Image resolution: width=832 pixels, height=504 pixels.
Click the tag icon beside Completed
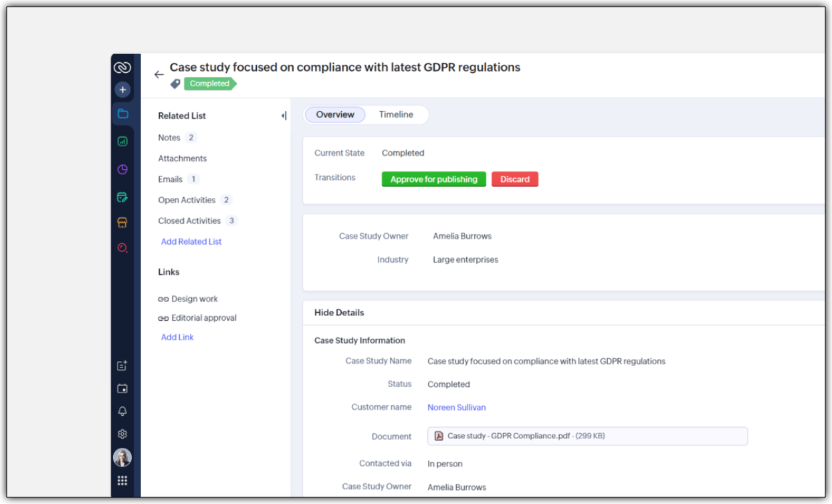[x=175, y=84]
